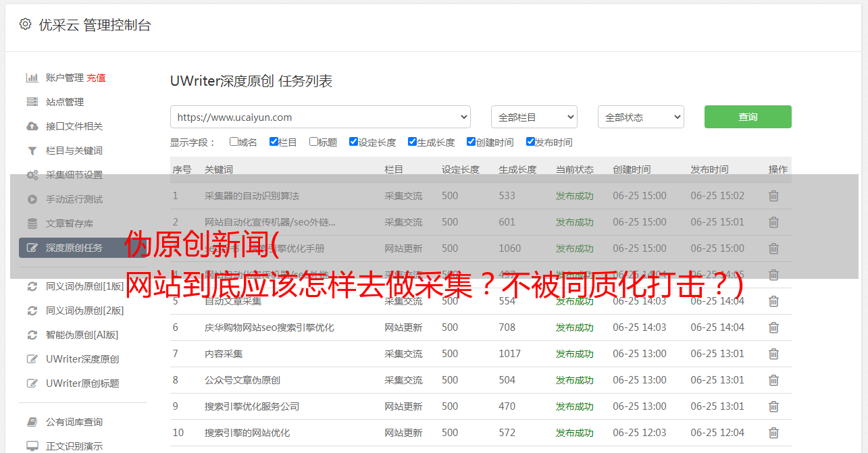Click the 公有词库查询 book icon
The height and width of the screenshot is (453, 868).
[x=32, y=422]
